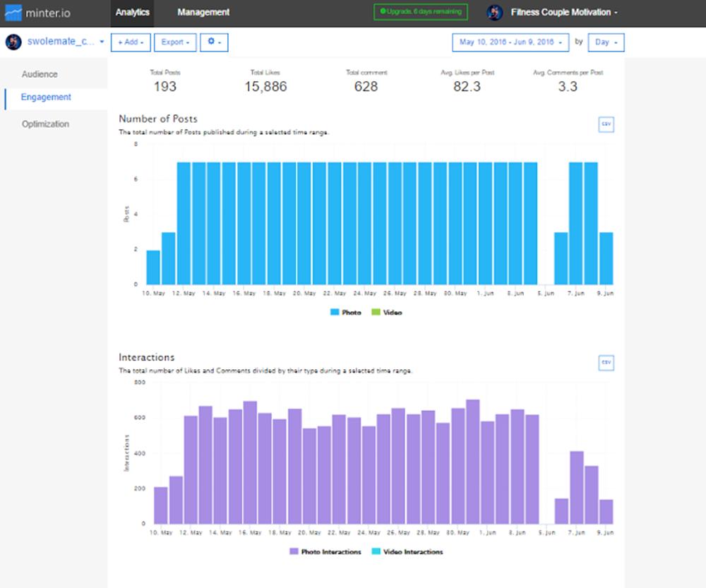Image resolution: width=706 pixels, height=588 pixels.
Task: Expand the Day granularity dropdown
Action: (x=606, y=42)
